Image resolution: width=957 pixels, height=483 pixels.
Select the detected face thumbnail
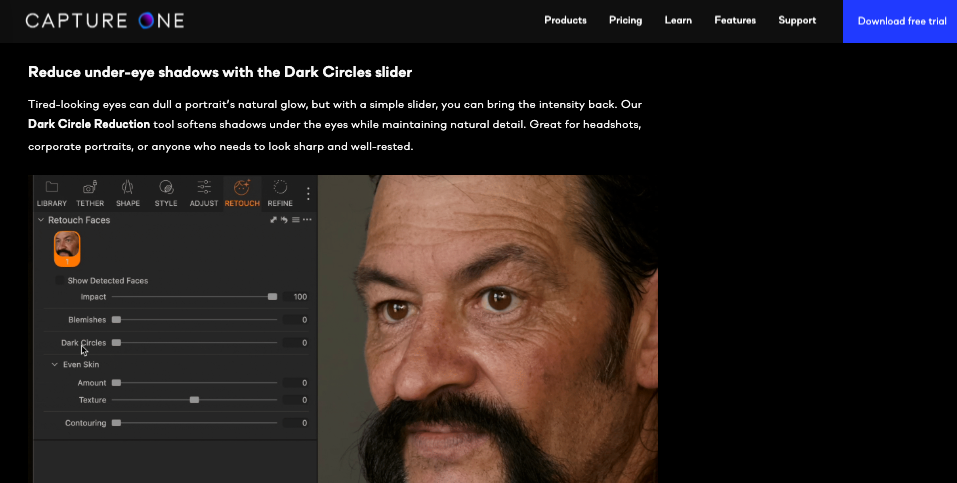coord(67,249)
